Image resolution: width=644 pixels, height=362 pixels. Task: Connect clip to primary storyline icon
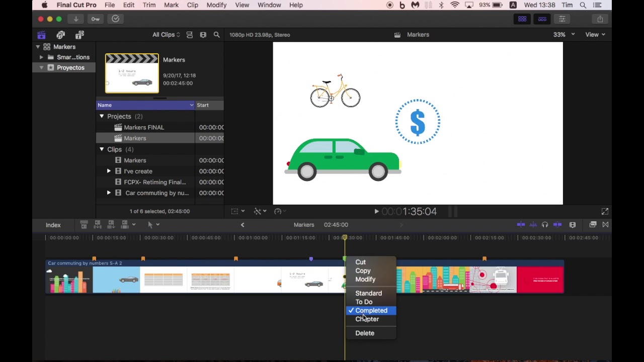coord(84,225)
